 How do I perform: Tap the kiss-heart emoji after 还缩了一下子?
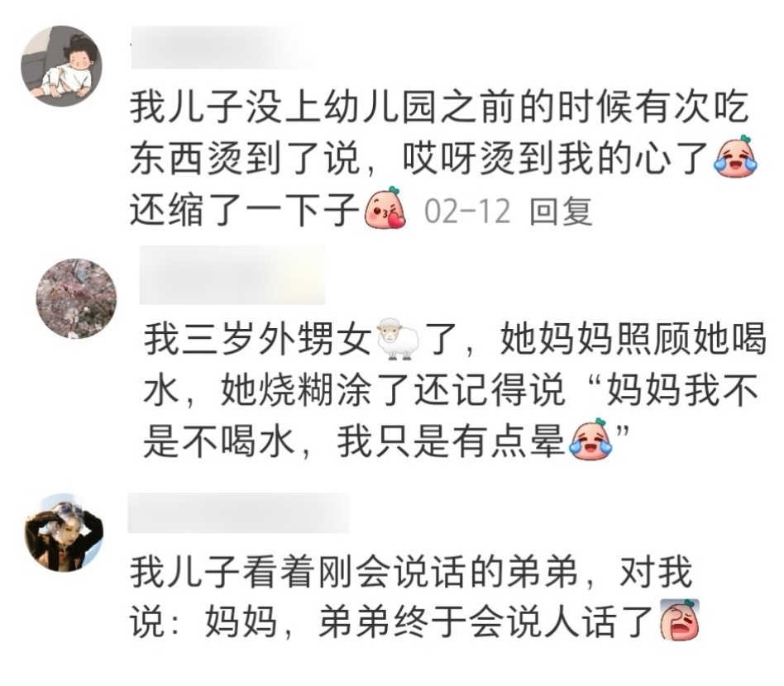[385, 208]
